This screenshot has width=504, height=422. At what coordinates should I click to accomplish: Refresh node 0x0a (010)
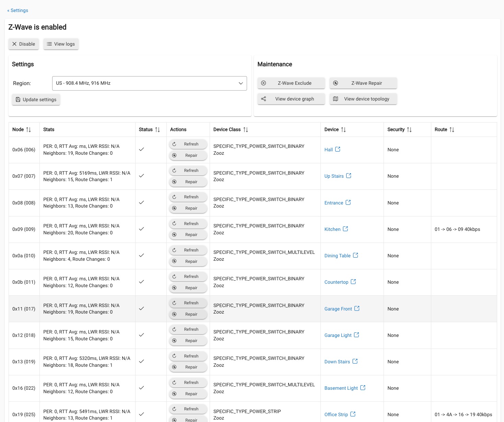188,250
